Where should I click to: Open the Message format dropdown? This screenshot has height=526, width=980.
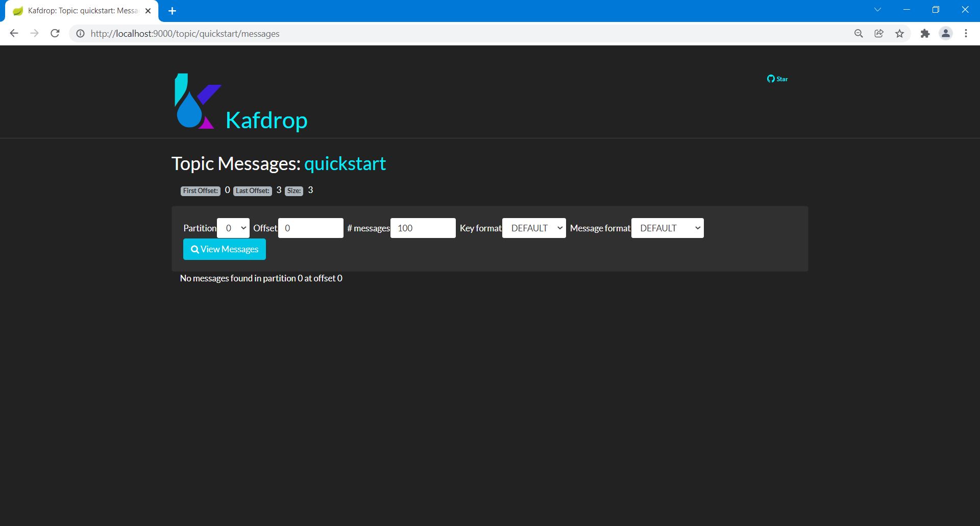[667, 228]
